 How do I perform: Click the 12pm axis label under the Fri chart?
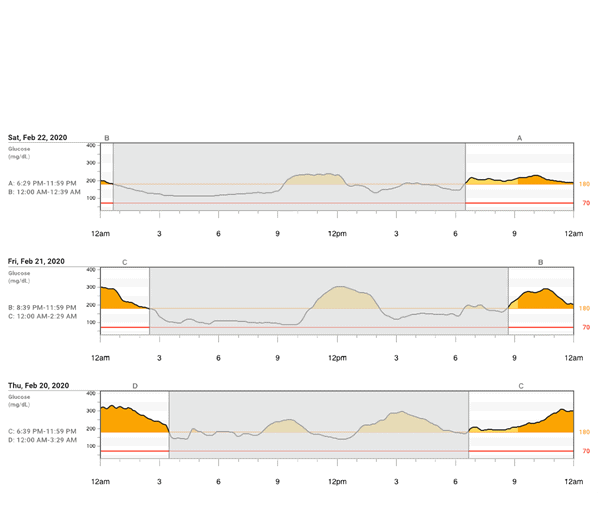[337, 358]
